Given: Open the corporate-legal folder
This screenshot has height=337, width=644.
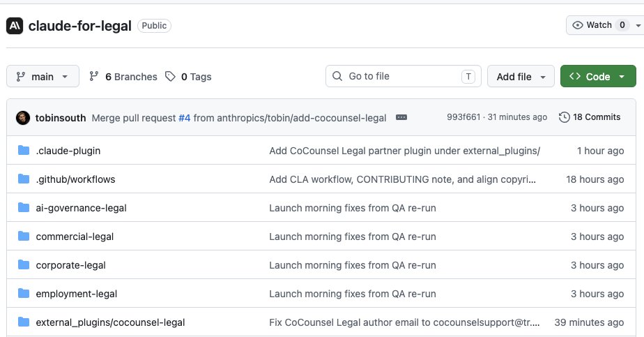Looking at the screenshot, I should coord(70,266).
